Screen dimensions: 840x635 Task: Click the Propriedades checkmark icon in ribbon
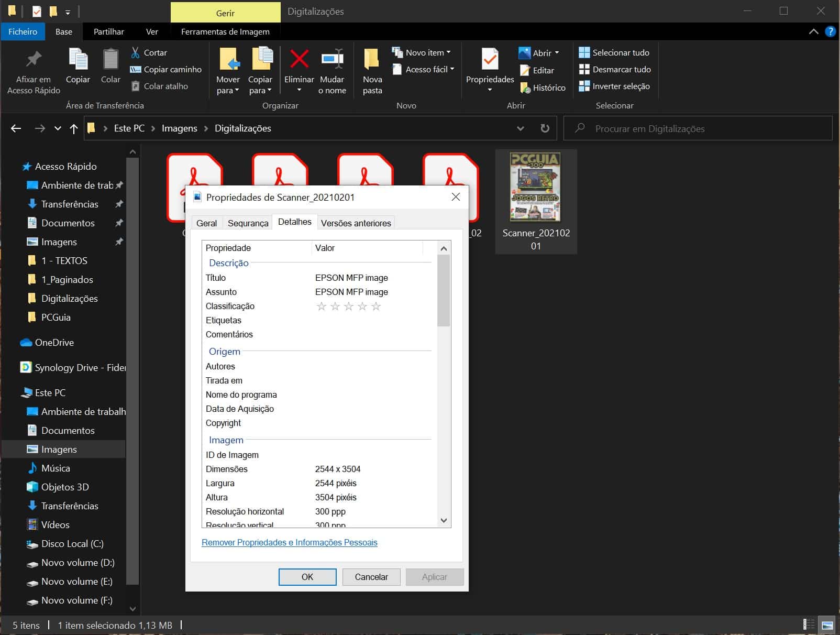[490, 59]
